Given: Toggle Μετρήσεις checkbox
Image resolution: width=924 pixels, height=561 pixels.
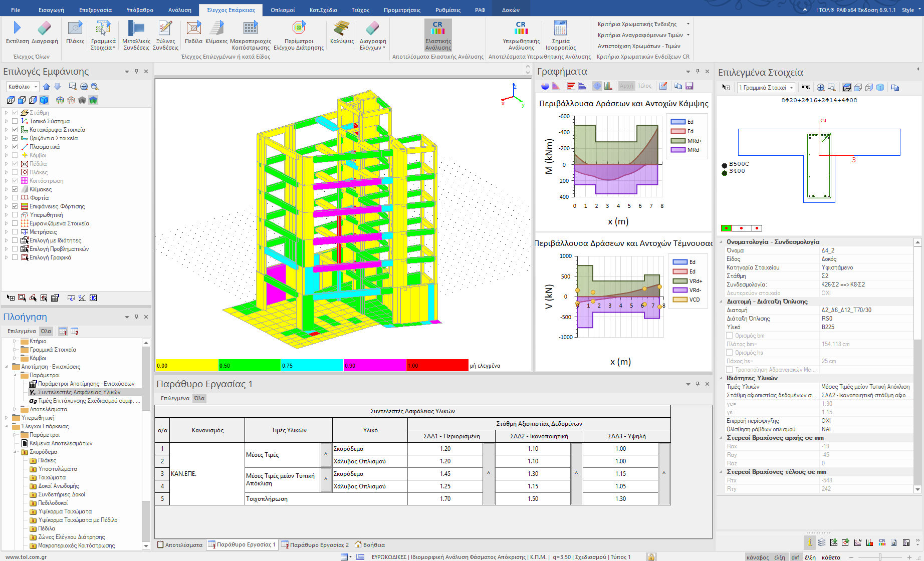Looking at the screenshot, I should click(x=15, y=232).
